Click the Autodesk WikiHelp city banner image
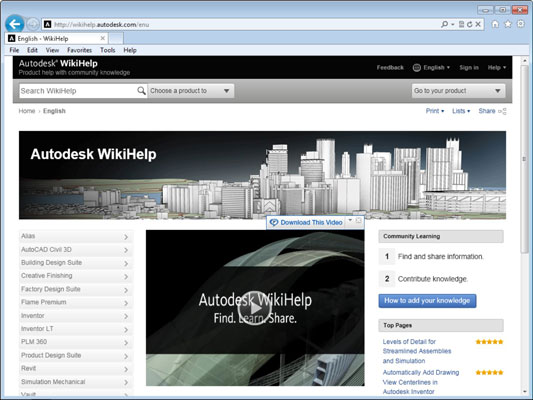This screenshot has height=400, width=533. click(262, 175)
